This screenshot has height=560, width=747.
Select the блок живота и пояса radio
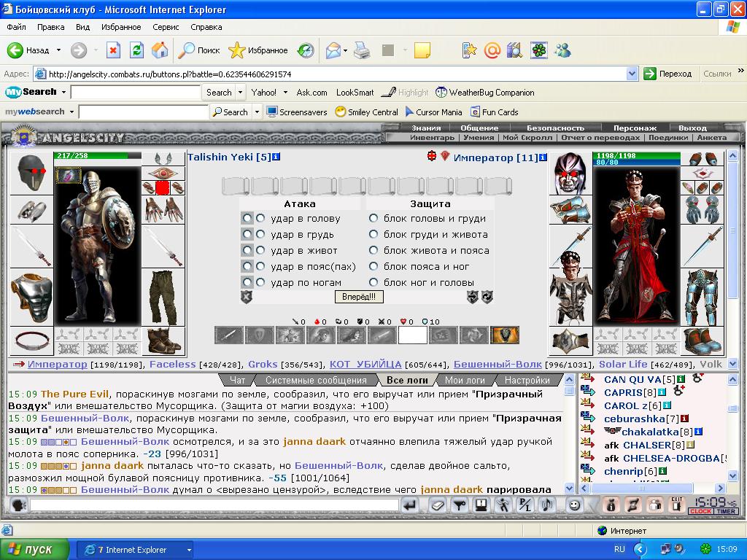coord(373,250)
